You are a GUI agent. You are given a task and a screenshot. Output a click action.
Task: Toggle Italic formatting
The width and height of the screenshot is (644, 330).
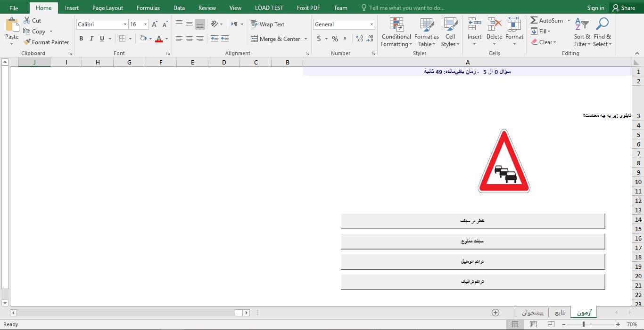coord(91,39)
